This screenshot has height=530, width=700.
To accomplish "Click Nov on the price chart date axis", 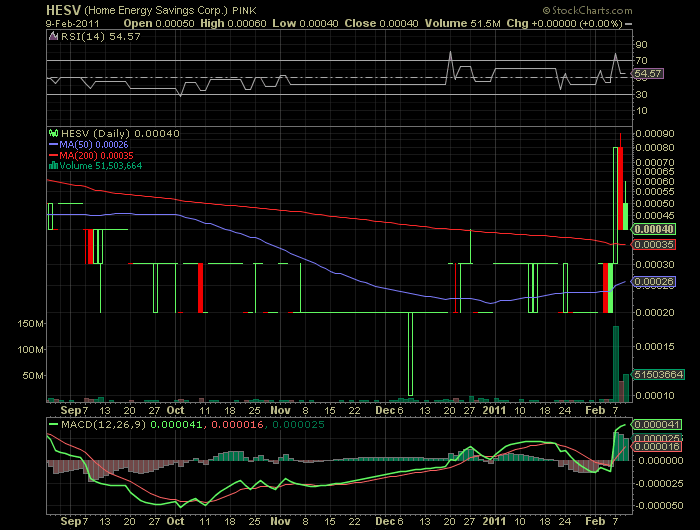I will 280,410.
